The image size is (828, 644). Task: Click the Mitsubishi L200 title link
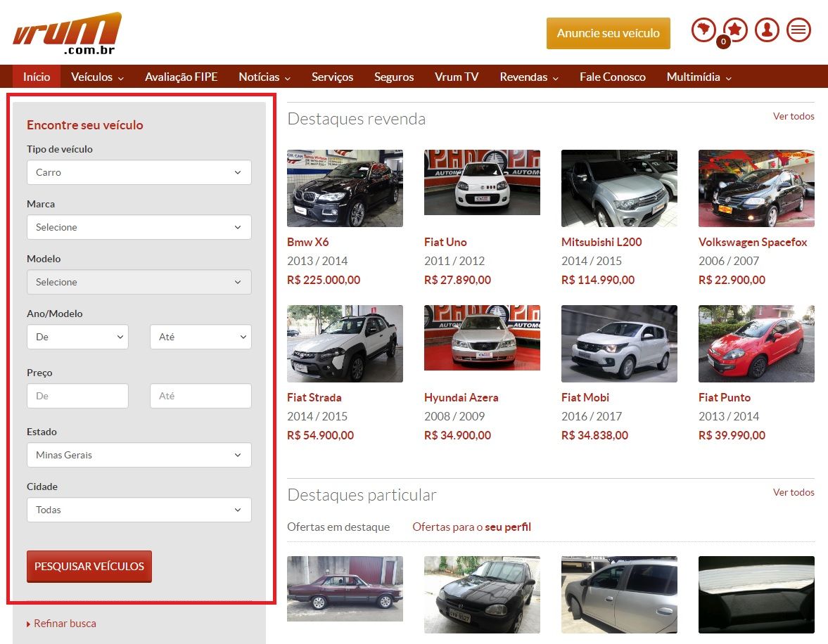click(x=601, y=243)
